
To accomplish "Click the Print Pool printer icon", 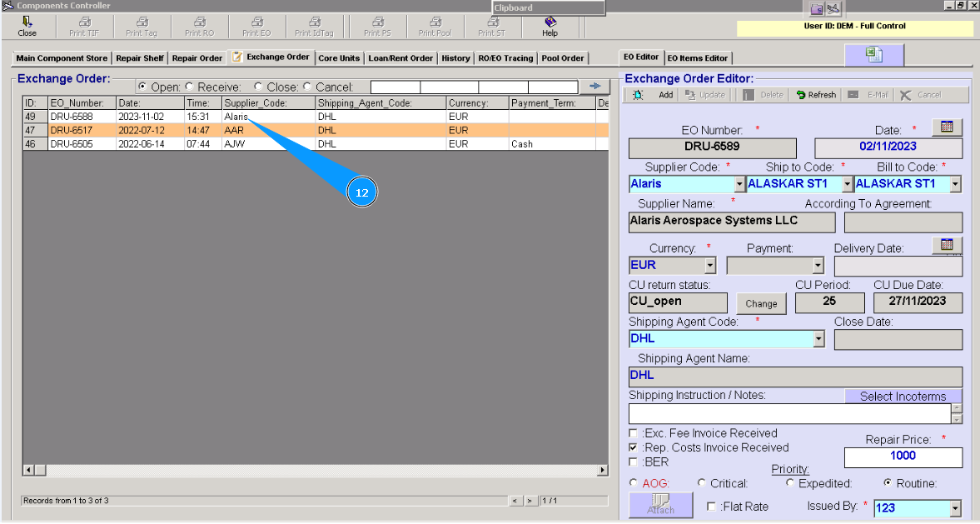I will [x=435, y=22].
